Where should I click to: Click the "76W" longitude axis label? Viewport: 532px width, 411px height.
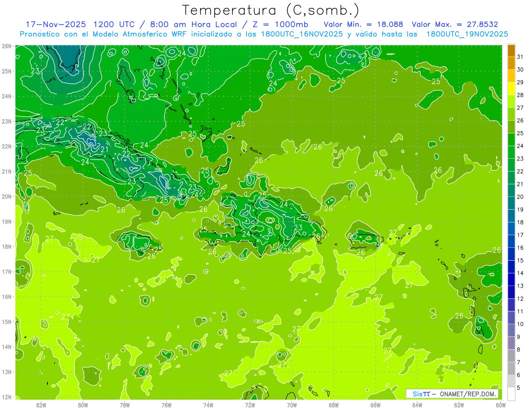point(167,405)
